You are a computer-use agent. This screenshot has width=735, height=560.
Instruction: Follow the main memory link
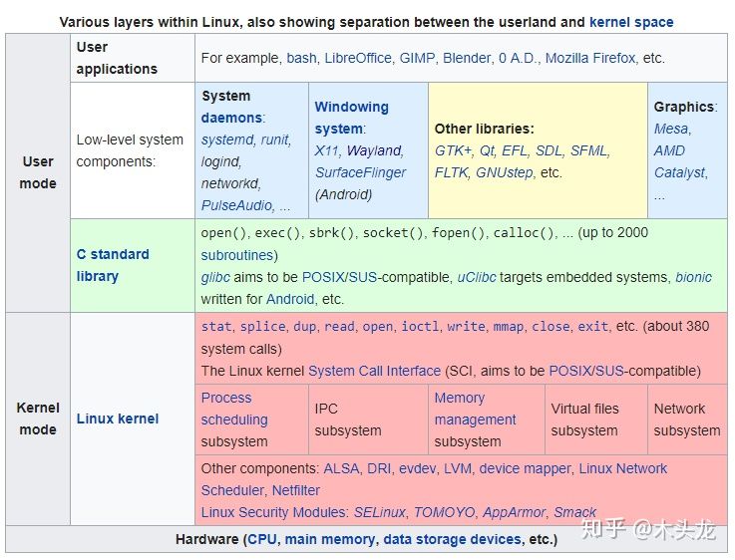click(x=330, y=539)
